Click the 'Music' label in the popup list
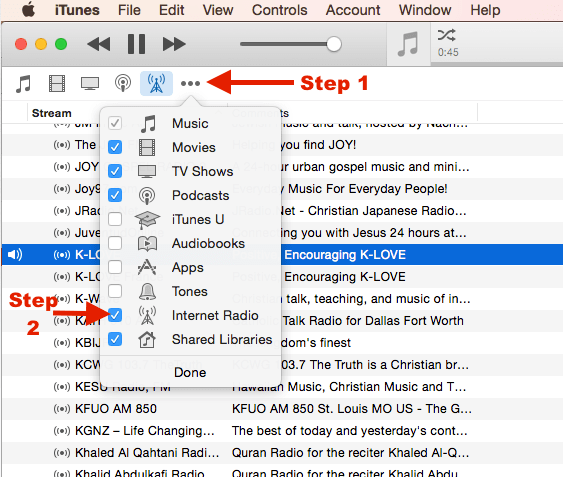The image size is (563, 477). click(190, 124)
